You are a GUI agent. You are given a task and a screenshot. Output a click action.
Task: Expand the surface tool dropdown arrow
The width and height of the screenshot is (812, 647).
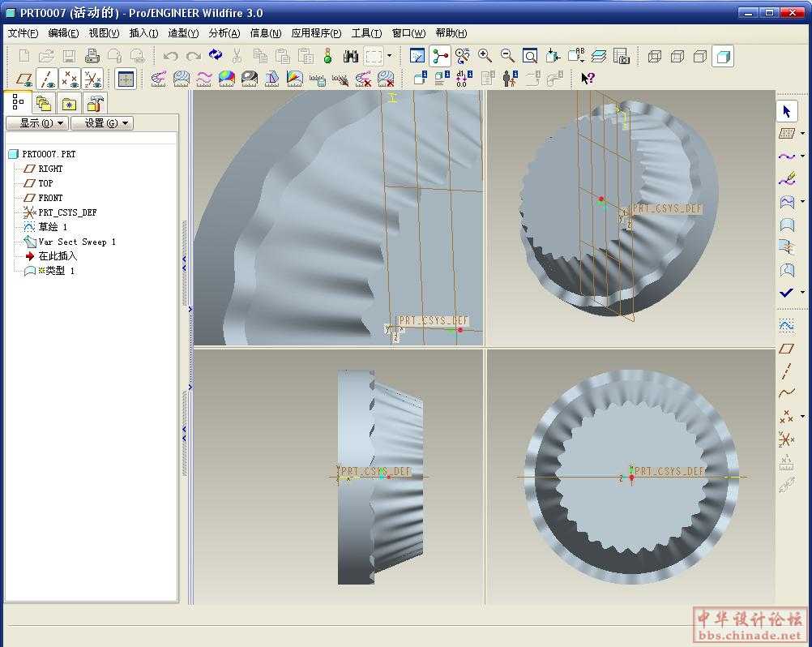(802, 202)
